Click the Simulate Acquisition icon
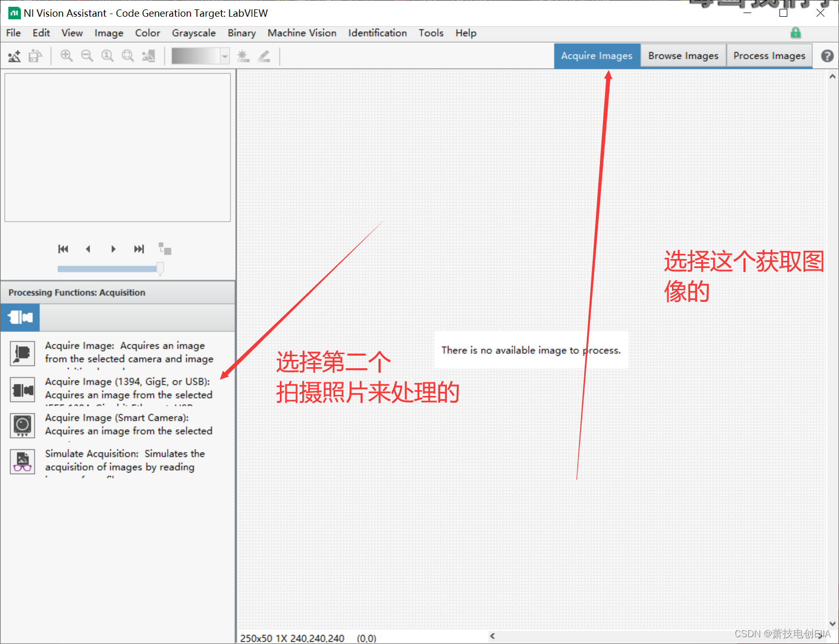839x644 pixels. (x=22, y=461)
